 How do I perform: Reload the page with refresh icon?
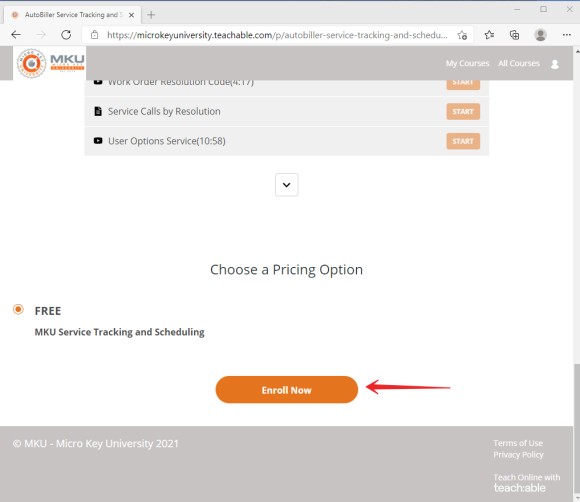[x=66, y=35]
